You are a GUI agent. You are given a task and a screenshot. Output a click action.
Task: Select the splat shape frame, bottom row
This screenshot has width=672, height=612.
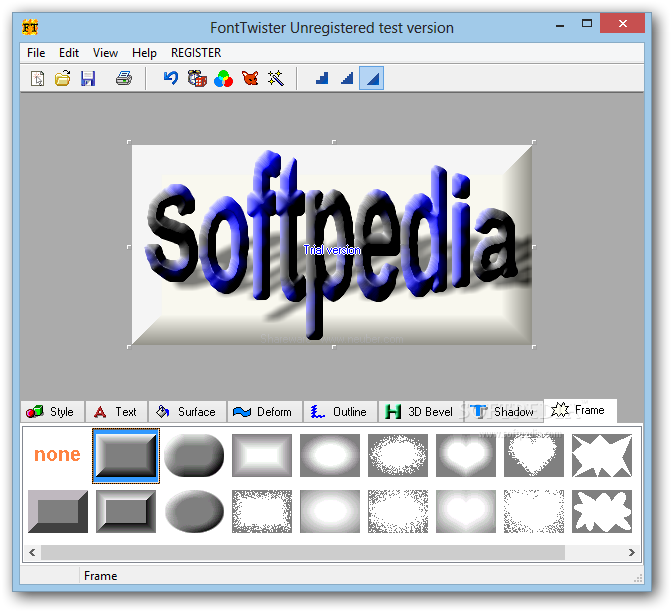(602, 511)
